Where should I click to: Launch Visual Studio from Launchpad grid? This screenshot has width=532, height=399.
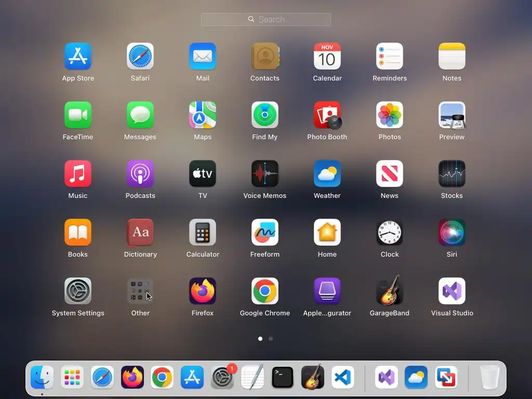[x=452, y=291]
